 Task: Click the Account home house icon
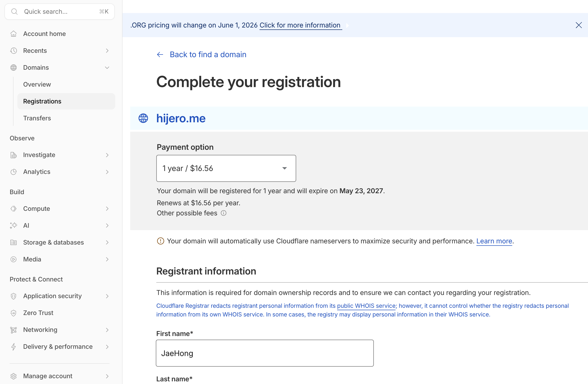point(14,34)
